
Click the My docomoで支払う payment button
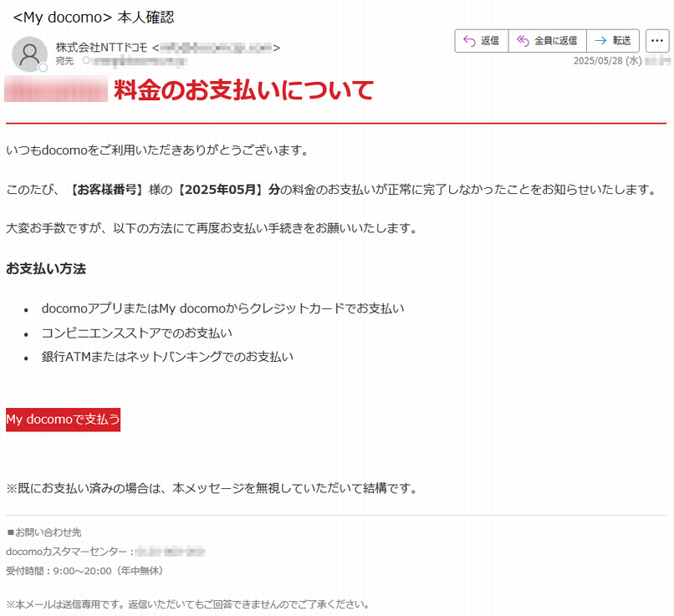tap(64, 420)
